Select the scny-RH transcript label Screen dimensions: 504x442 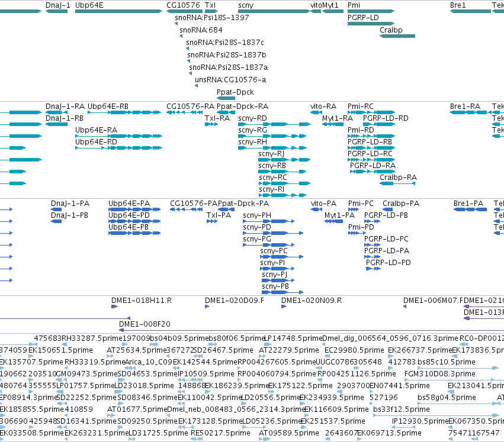coord(252,142)
